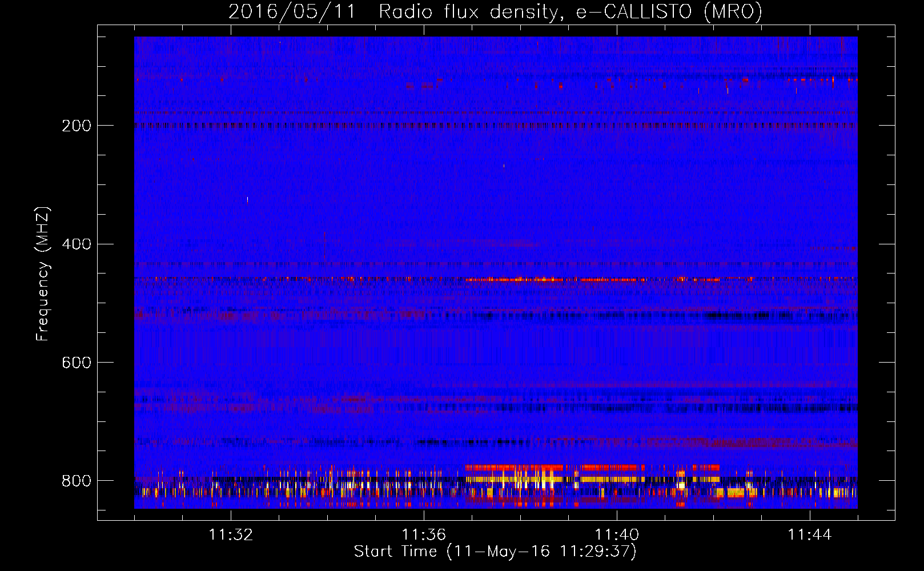Image resolution: width=924 pixels, height=571 pixels.
Task: Click the 11:40 time tick label
Action: [x=617, y=535]
